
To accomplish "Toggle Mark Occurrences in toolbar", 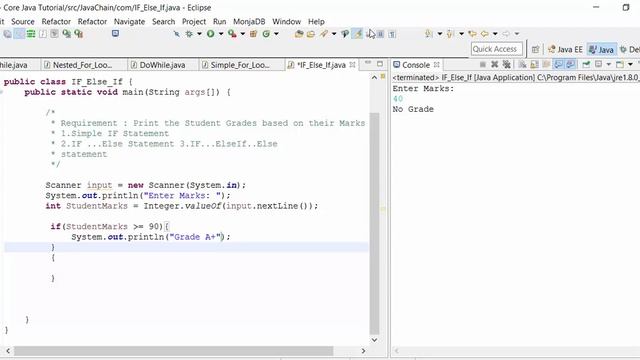I will [x=358, y=34].
